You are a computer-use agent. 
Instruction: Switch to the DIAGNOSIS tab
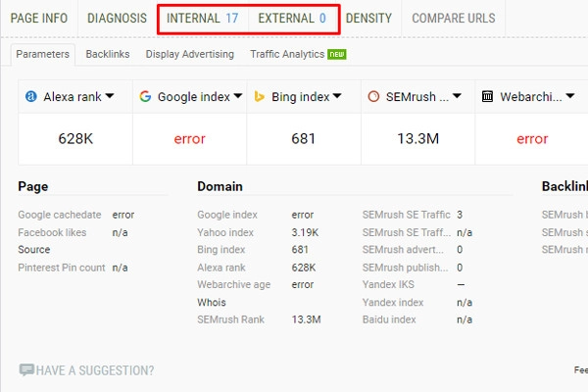click(117, 18)
